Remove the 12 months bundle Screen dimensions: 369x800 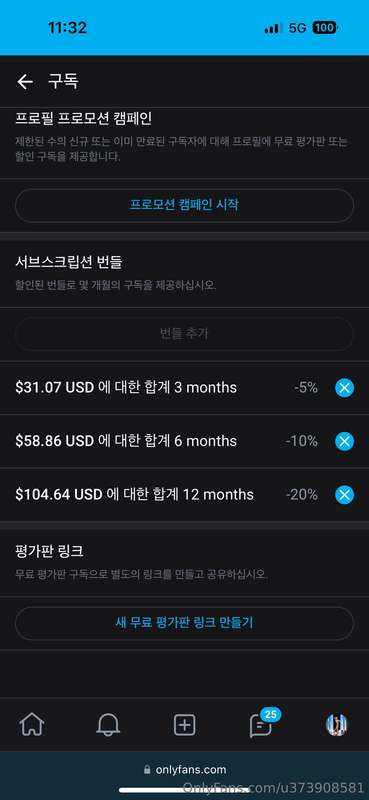(345, 494)
